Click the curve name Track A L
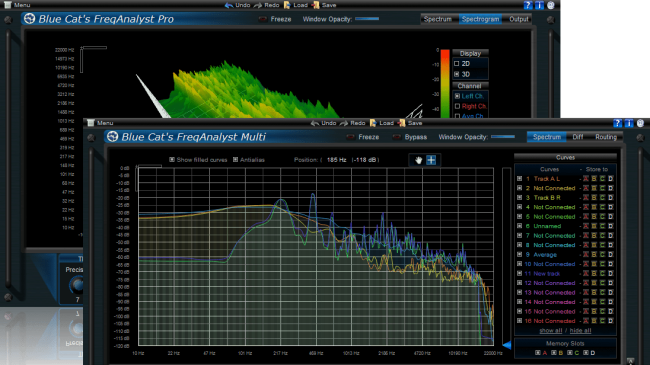The width and height of the screenshot is (650, 365). [x=546, y=179]
